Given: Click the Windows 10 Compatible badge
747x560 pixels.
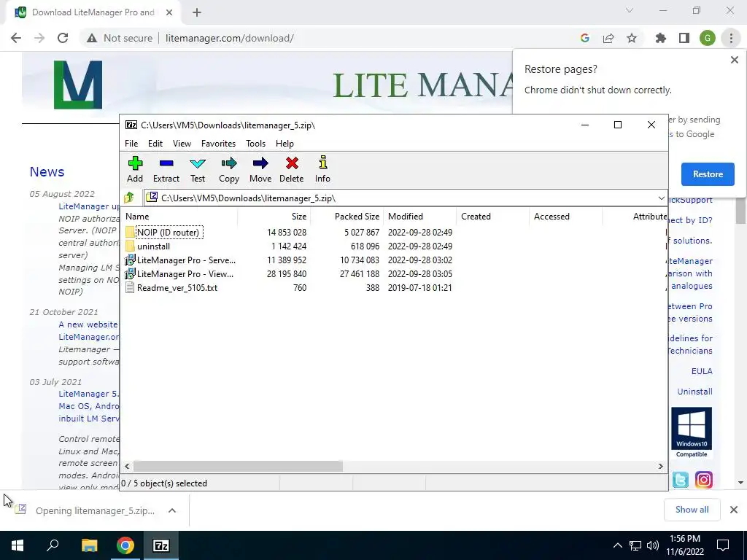Looking at the screenshot, I should click(692, 432).
